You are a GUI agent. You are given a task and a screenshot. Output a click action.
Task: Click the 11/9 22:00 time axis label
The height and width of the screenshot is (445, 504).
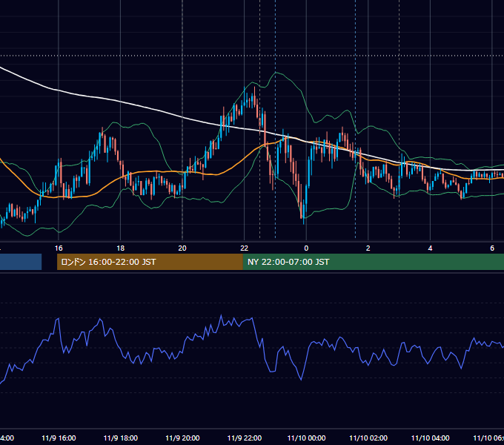(245, 438)
